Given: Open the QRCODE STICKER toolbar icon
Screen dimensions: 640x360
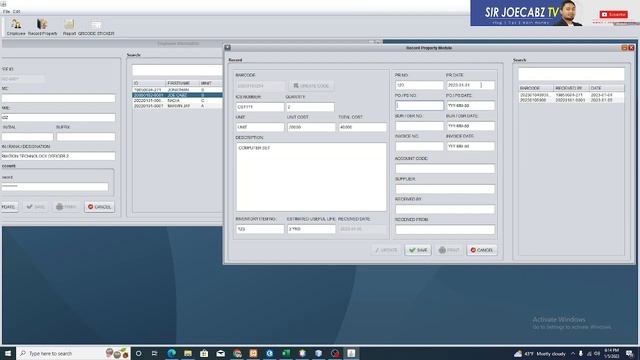Looking at the screenshot, I should [96, 27].
